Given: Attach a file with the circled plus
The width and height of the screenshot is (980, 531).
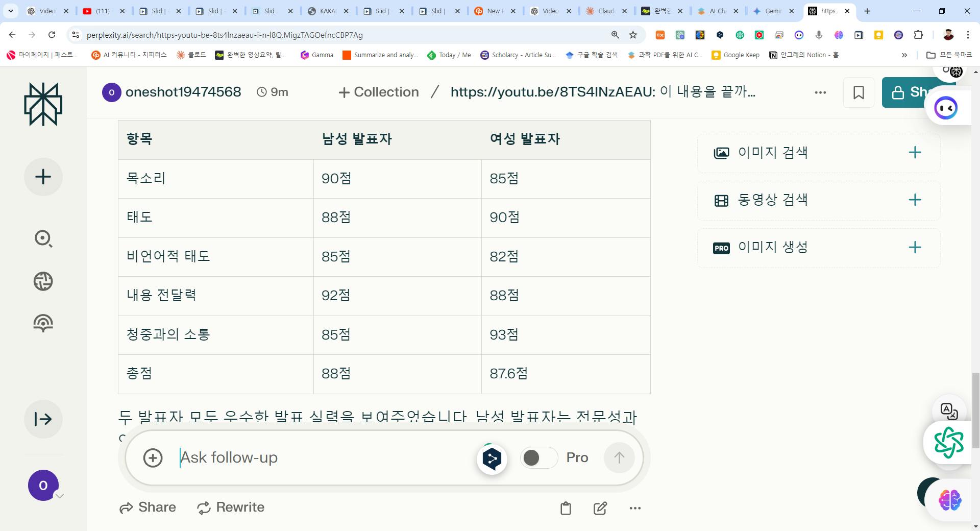Looking at the screenshot, I should click(x=153, y=457).
